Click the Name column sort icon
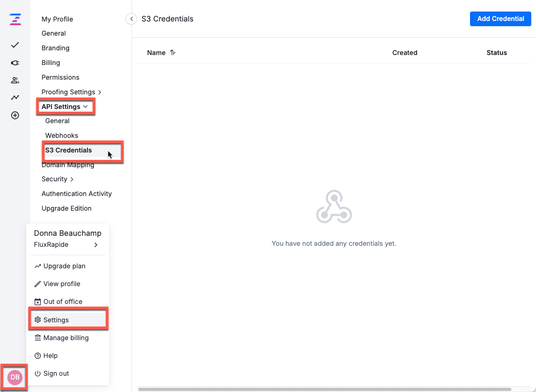This screenshot has width=536, height=392. 173,53
